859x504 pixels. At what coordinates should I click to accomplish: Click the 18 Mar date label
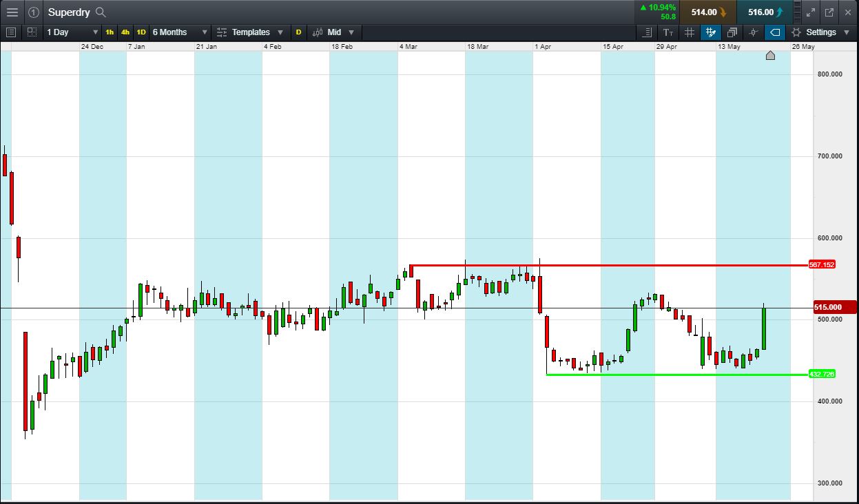tap(478, 46)
